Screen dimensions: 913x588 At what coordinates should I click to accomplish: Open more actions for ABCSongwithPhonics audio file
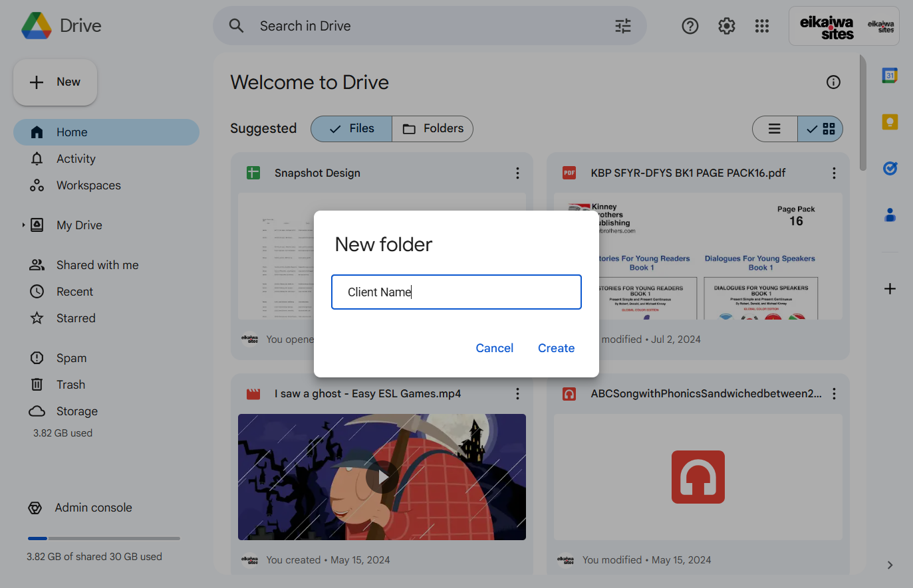tap(834, 394)
